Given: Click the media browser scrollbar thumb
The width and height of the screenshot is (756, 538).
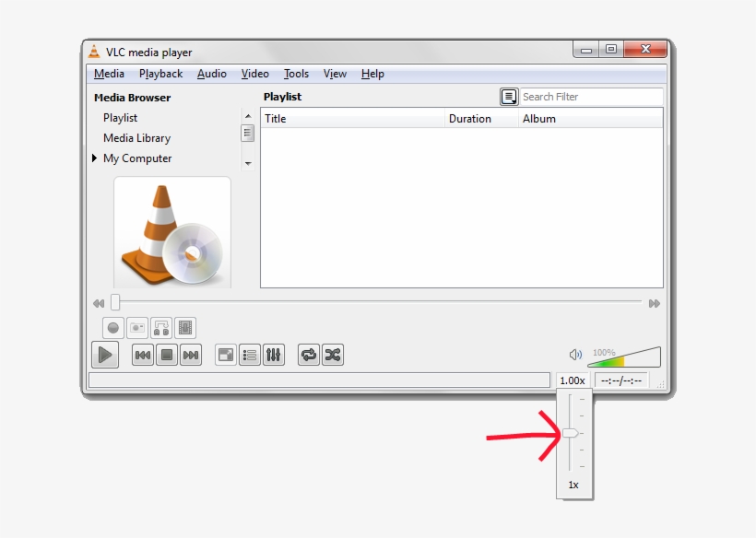Looking at the screenshot, I should 247,133.
